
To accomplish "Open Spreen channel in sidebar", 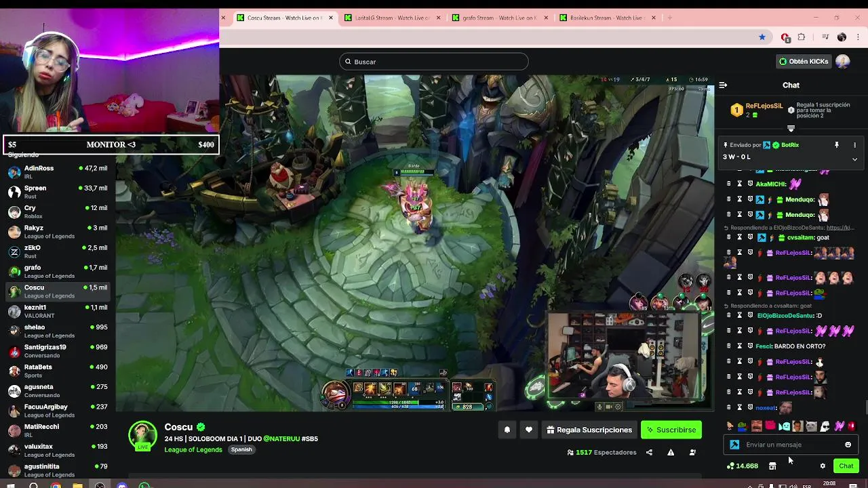I will click(x=58, y=192).
